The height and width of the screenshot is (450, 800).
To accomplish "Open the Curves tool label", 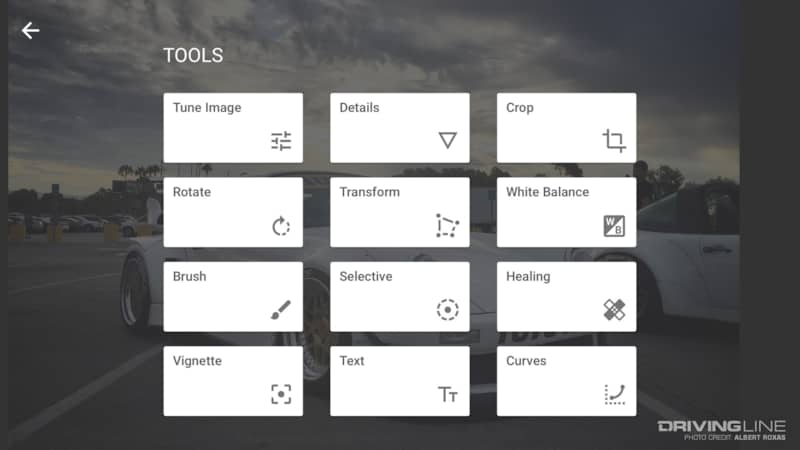I will point(526,361).
